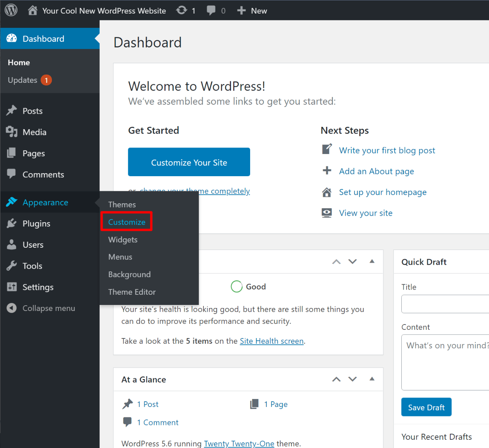Viewport: 489px width, 448px height.
Task: Click the plus New icon in admin bar
Action: coord(241,11)
